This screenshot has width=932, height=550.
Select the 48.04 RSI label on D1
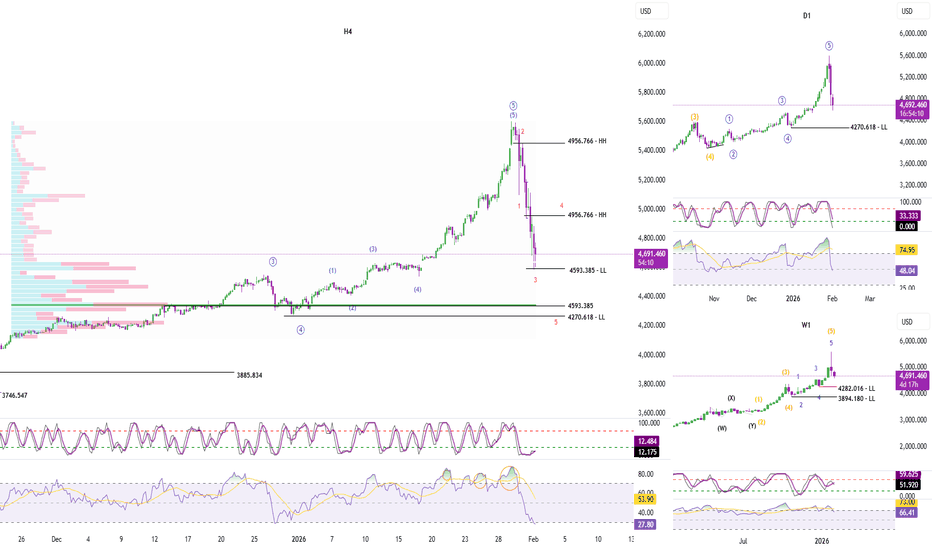tap(907, 271)
